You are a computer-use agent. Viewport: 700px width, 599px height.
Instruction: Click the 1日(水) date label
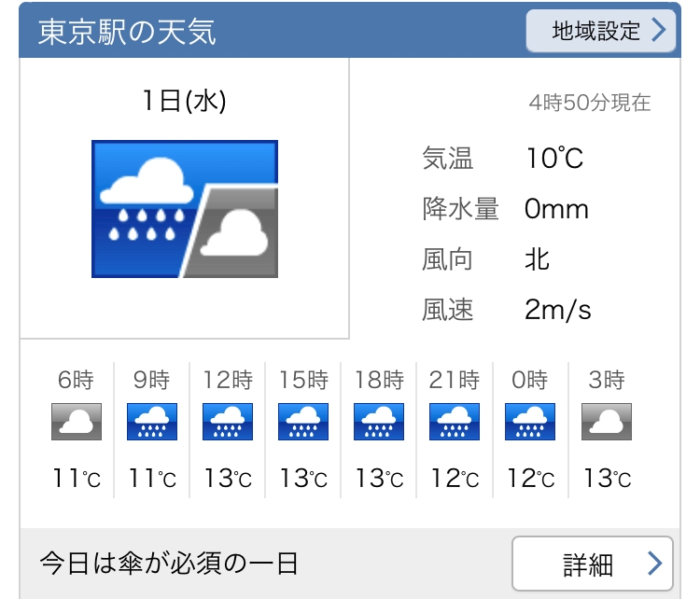[185, 101]
